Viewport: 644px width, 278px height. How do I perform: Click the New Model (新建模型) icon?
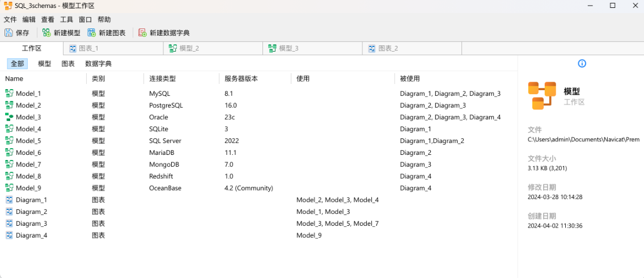pos(46,33)
